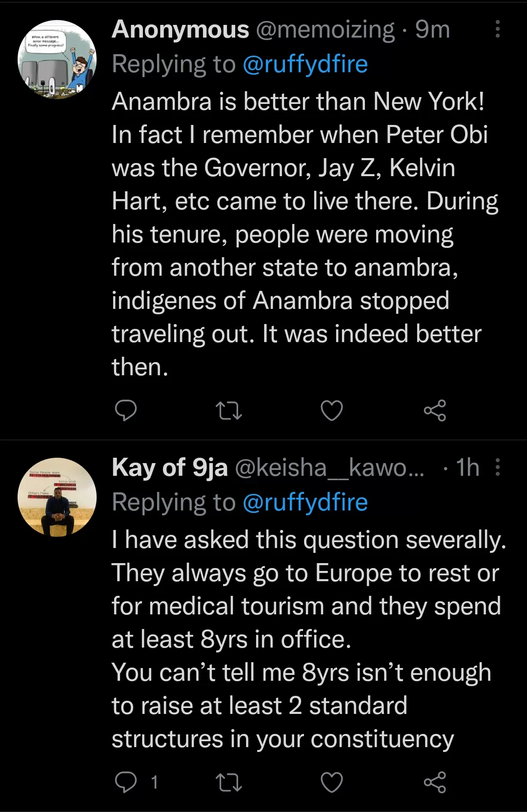Open Kay of 9ja's profile picture
This screenshot has height=812, width=527.
pos(57,497)
